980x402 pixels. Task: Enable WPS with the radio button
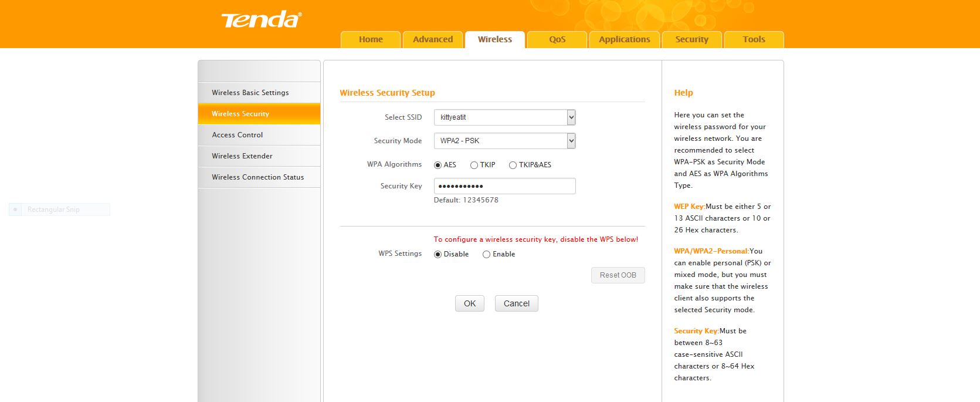click(x=486, y=255)
